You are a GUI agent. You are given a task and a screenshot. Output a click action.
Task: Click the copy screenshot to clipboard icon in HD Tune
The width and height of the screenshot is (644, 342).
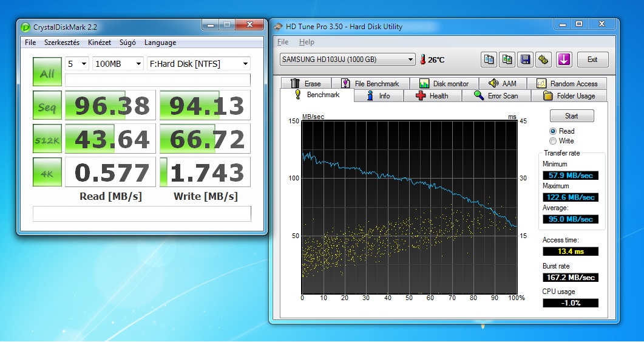click(x=507, y=60)
